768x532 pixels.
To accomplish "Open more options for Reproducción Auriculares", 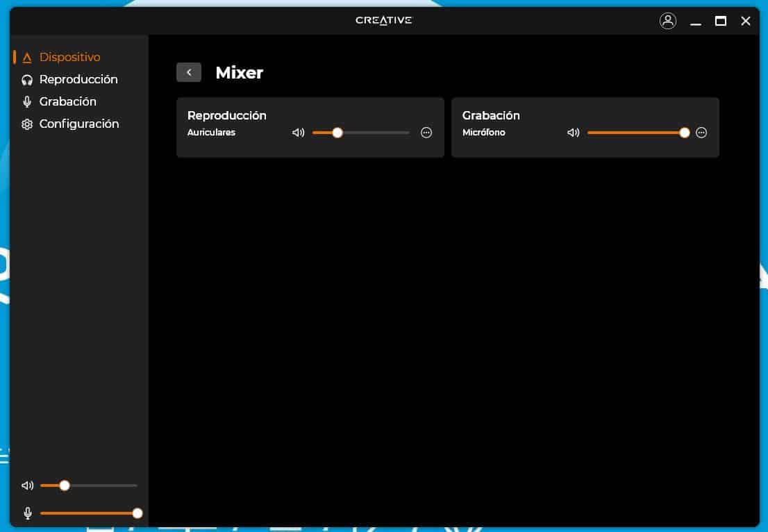I will [x=426, y=133].
